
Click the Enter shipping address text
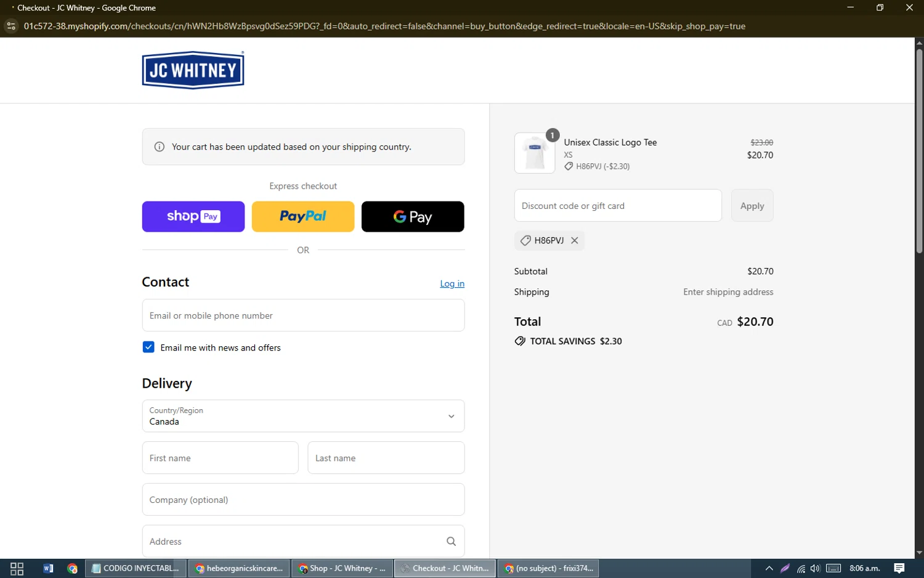pos(728,292)
